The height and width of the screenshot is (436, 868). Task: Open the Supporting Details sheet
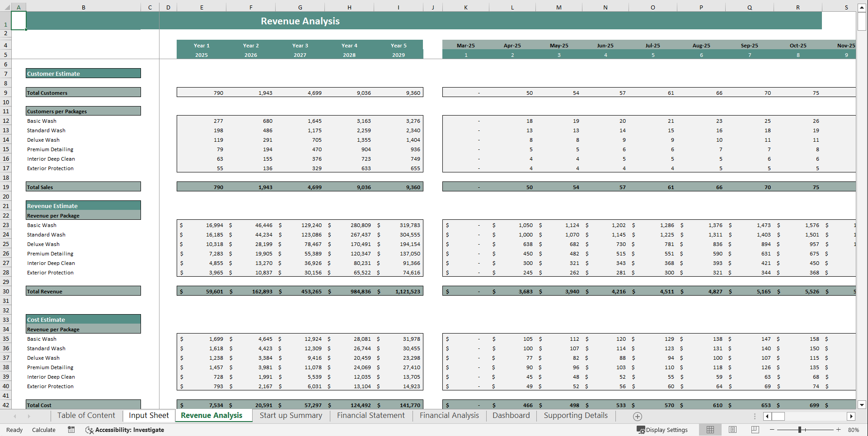[575, 415]
